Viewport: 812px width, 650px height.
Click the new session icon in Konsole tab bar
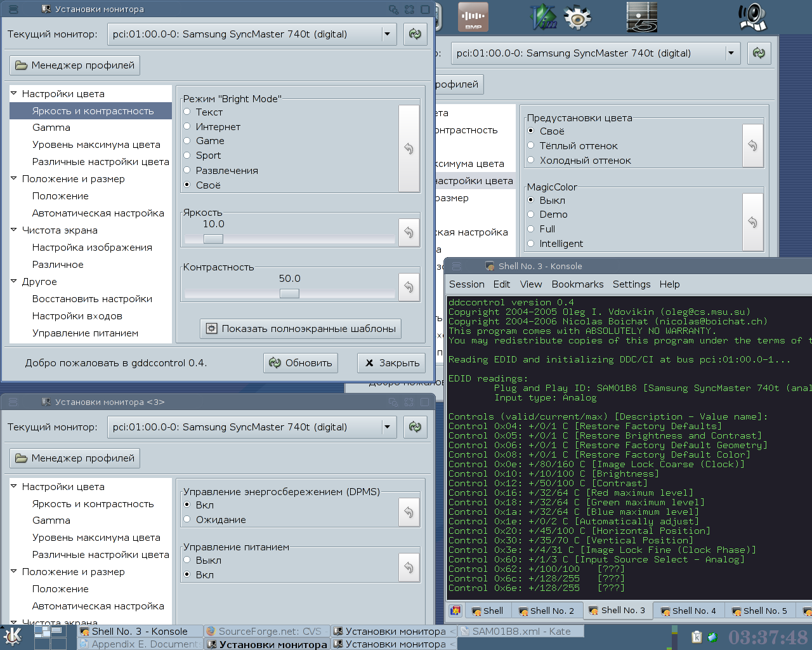[x=455, y=611]
